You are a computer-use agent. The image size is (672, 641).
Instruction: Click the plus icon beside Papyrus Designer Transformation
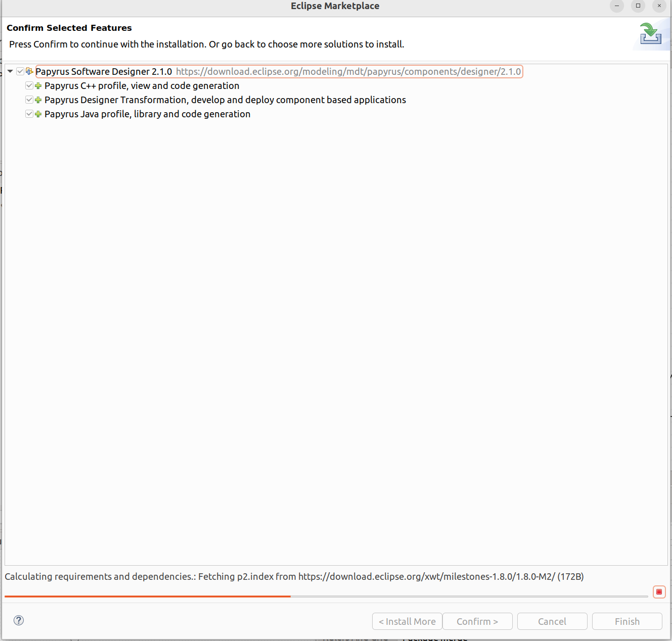pos(38,100)
